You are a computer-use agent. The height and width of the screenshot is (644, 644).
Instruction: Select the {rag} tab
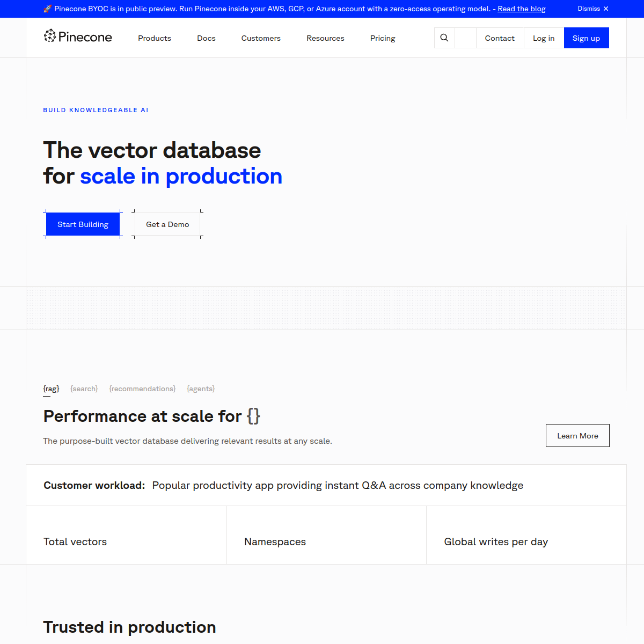[51, 389]
